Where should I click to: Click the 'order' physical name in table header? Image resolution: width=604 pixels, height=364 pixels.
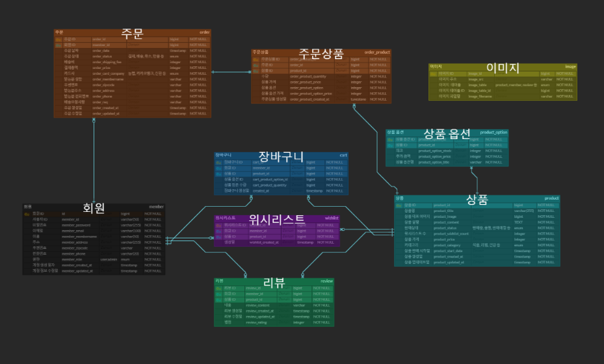[205, 32]
